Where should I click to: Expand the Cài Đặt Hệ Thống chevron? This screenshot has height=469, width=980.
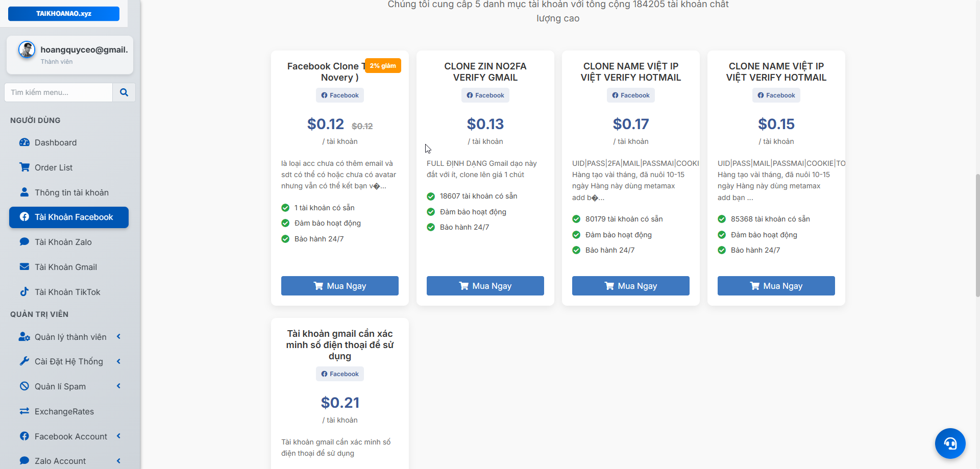click(118, 361)
